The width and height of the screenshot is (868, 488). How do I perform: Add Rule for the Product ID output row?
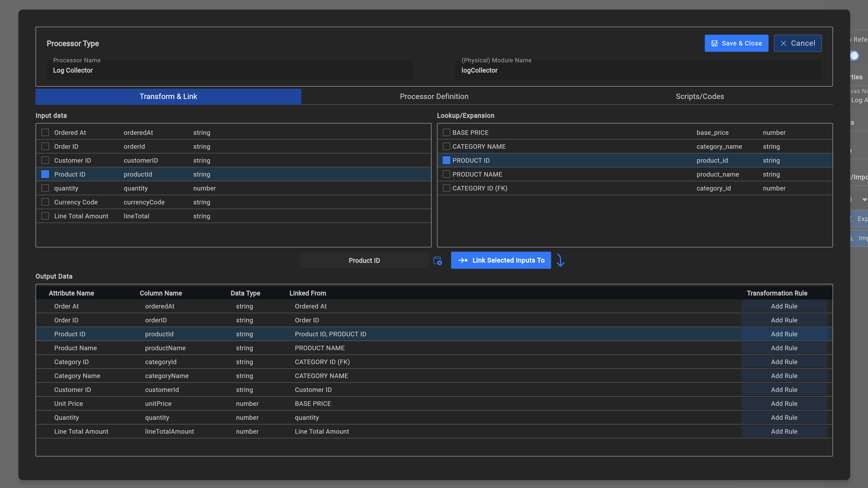point(784,334)
